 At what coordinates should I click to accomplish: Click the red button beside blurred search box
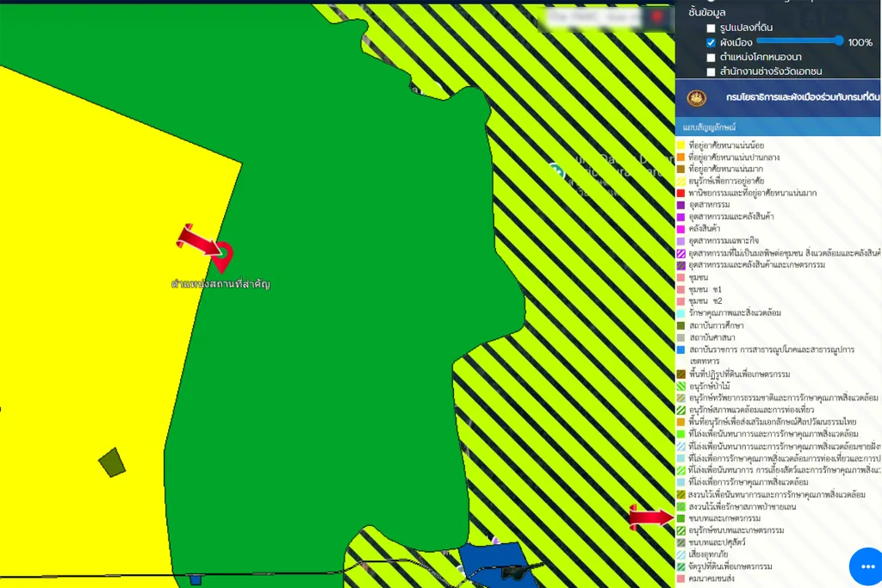coord(658,17)
